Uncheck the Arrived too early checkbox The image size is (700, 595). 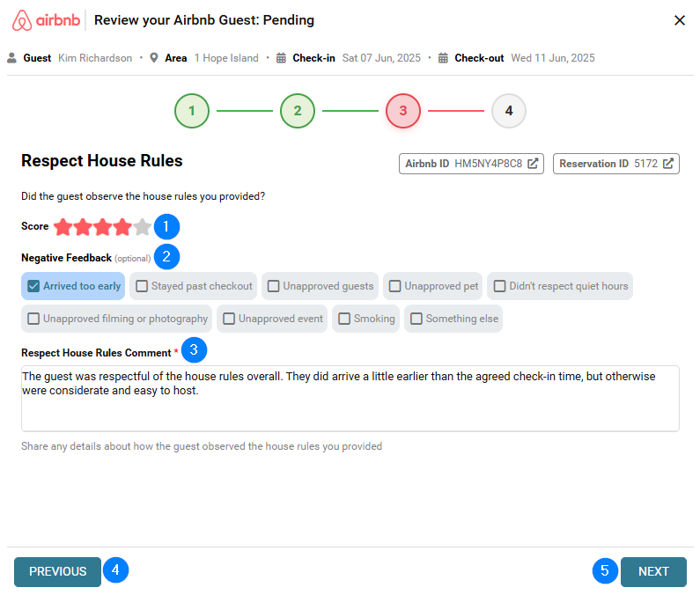(x=34, y=286)
